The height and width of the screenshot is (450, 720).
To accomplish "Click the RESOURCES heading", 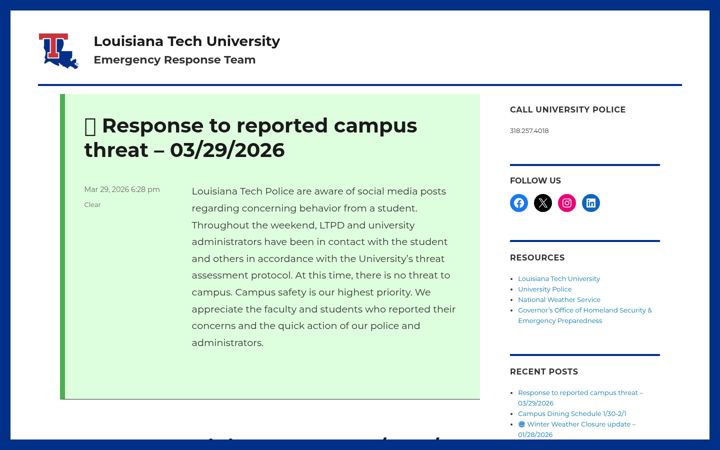I will tap(537, 258).
